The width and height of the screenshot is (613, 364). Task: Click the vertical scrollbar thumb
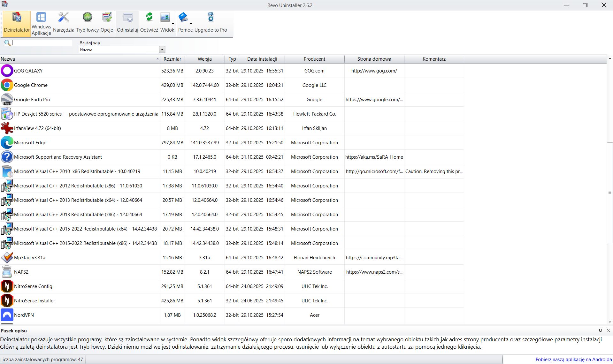pyautogui.click(x=610, y=193)
